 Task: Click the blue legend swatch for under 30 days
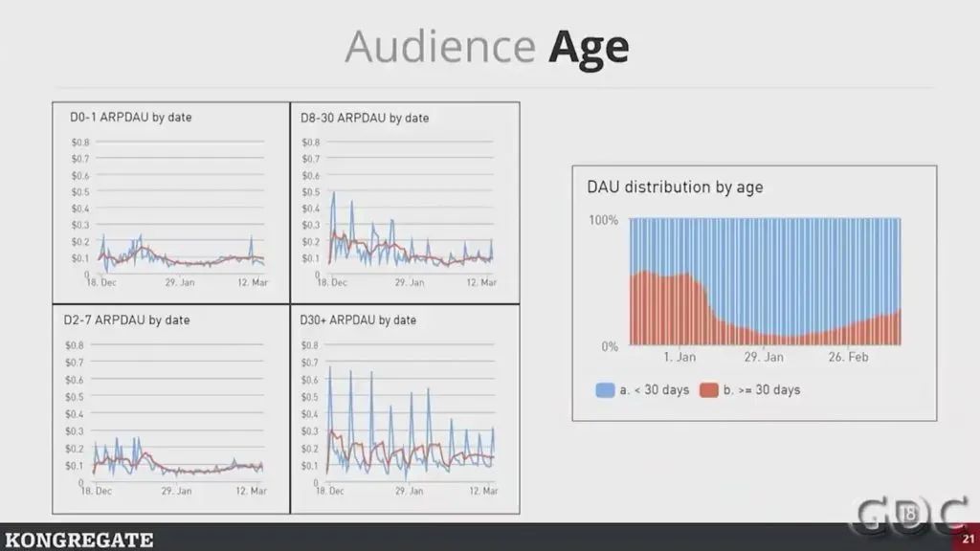point(605,390)
